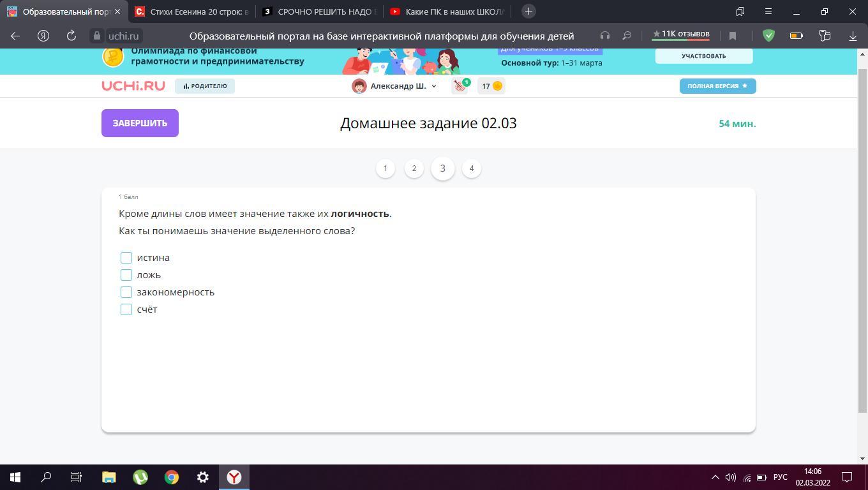Go to question 4
868x490 pixels.
coord(472,168)
